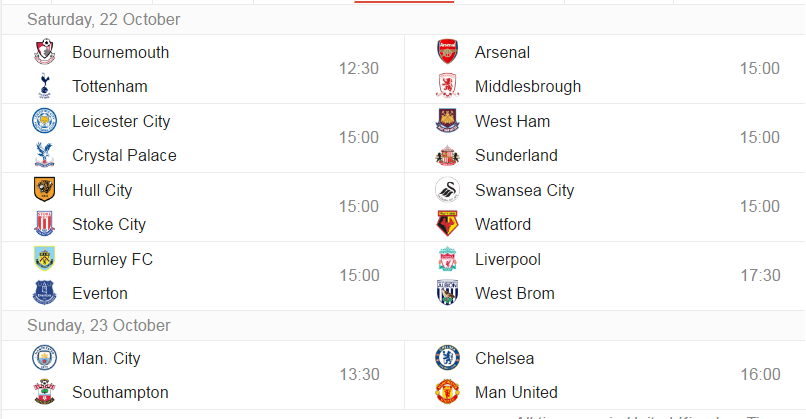
Task: Click the Chelsea lion crest
Action: 447,358
